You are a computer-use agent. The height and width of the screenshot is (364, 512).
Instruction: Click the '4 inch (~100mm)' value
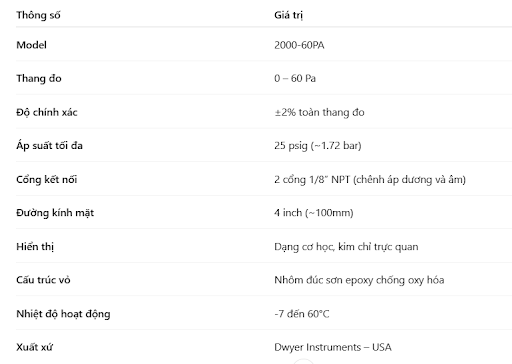pos(314,213)
